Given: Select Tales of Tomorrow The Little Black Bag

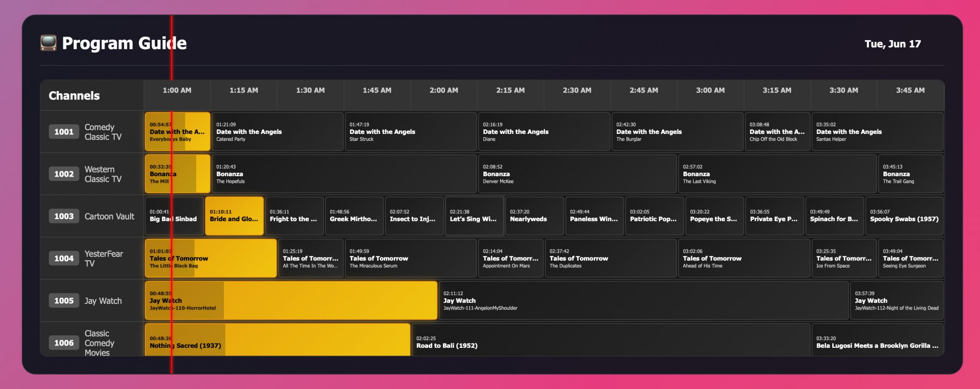Looking at the screenshot, I should (211, 258).
